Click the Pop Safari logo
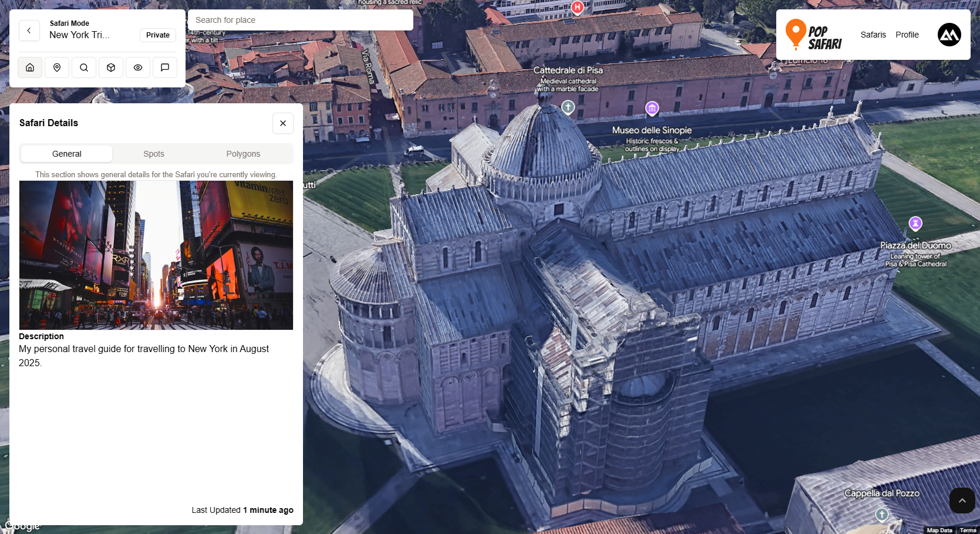980x534 pixels. click(814, 35)
